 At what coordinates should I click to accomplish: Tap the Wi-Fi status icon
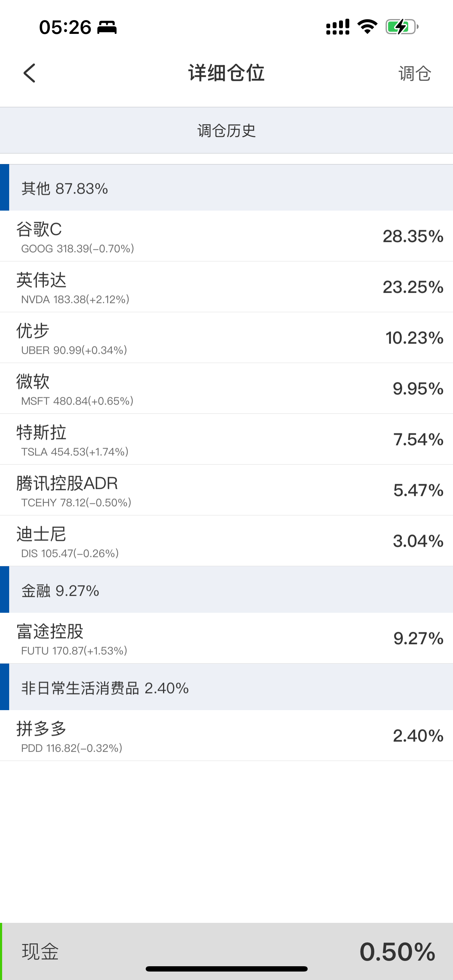[x=367, y=27]
